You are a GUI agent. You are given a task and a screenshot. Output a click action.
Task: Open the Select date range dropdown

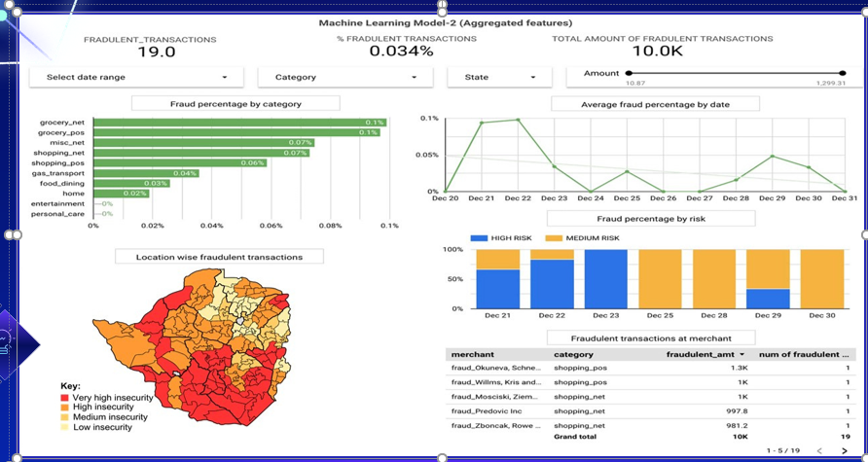tap(137, 77)
